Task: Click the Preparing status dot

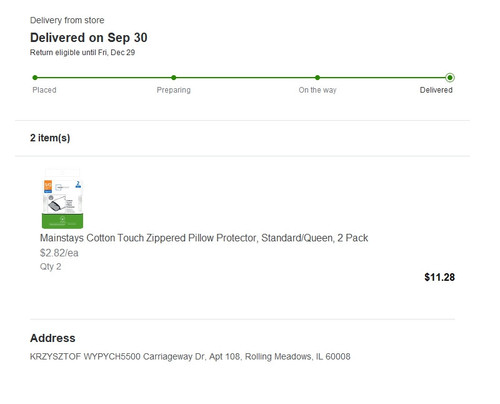Action: [174, 78]
